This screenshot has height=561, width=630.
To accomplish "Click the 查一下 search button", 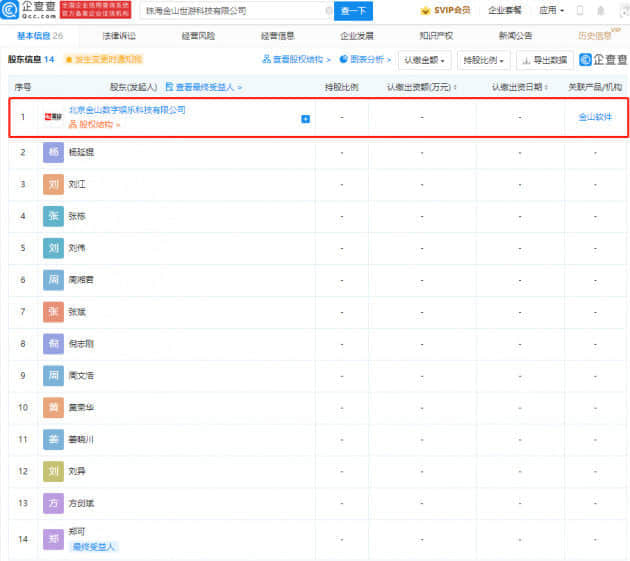I will click(x=353, y=11).
